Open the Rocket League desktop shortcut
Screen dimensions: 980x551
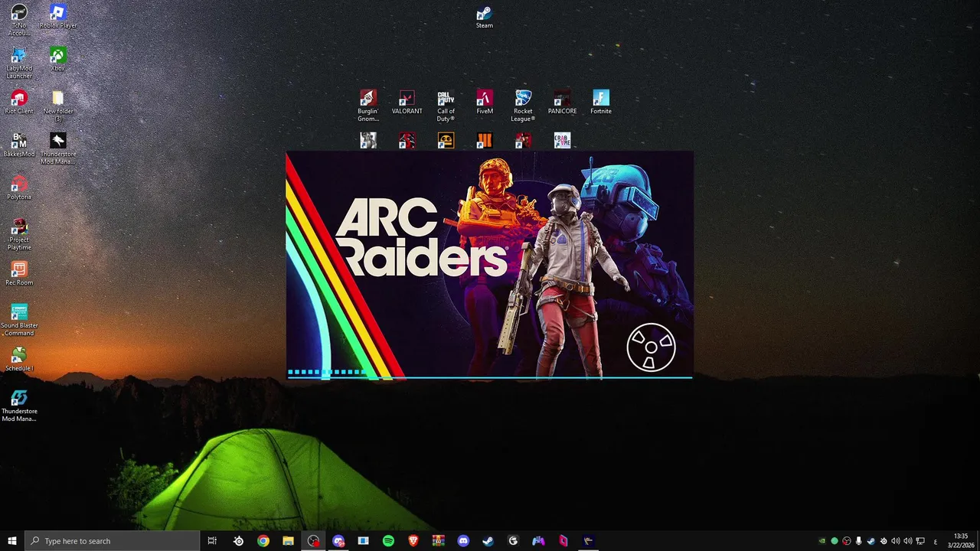[x=523, y=106]
